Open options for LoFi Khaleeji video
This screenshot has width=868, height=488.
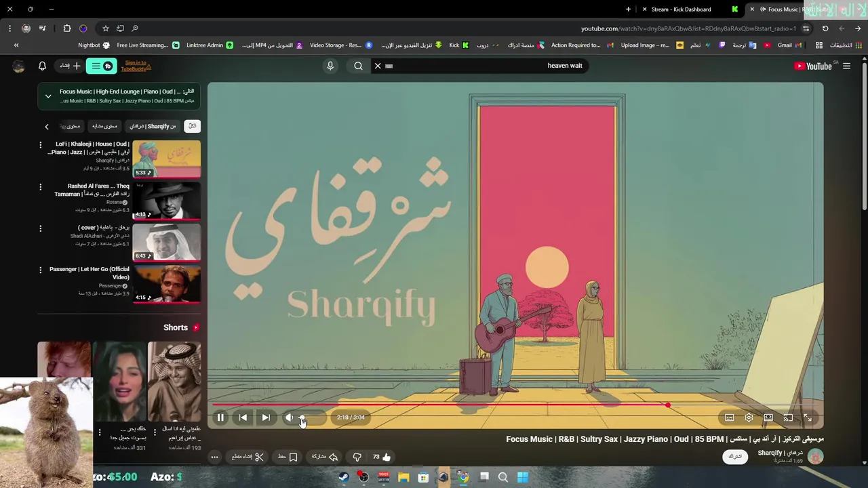coord(41,145)
